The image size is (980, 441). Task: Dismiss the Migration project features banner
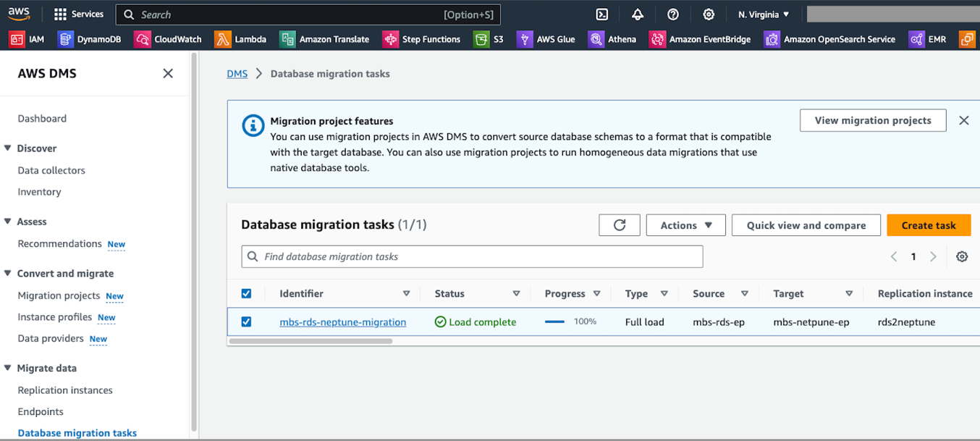click(964, 120)
